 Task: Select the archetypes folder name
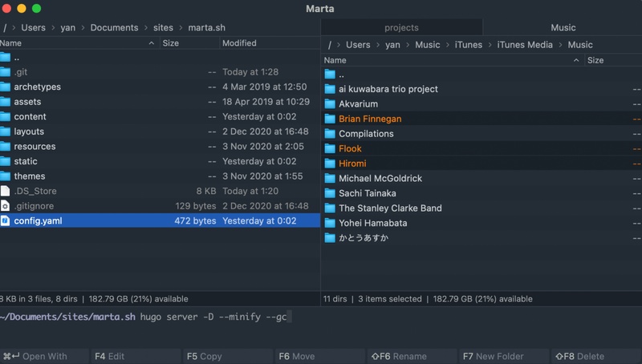click(37, 87)
